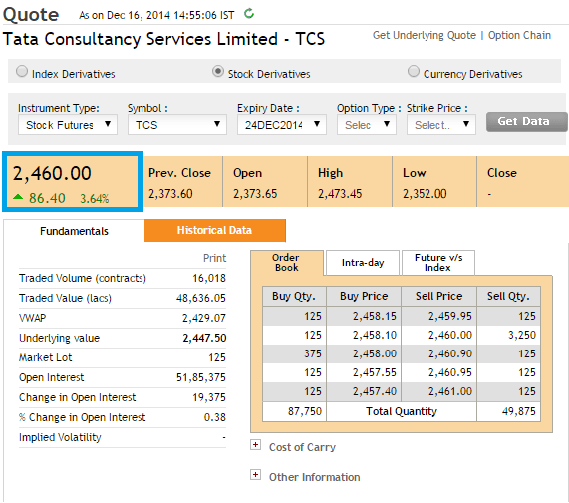Expand the Other Information plus icon
569x503 pixels.
255,475
